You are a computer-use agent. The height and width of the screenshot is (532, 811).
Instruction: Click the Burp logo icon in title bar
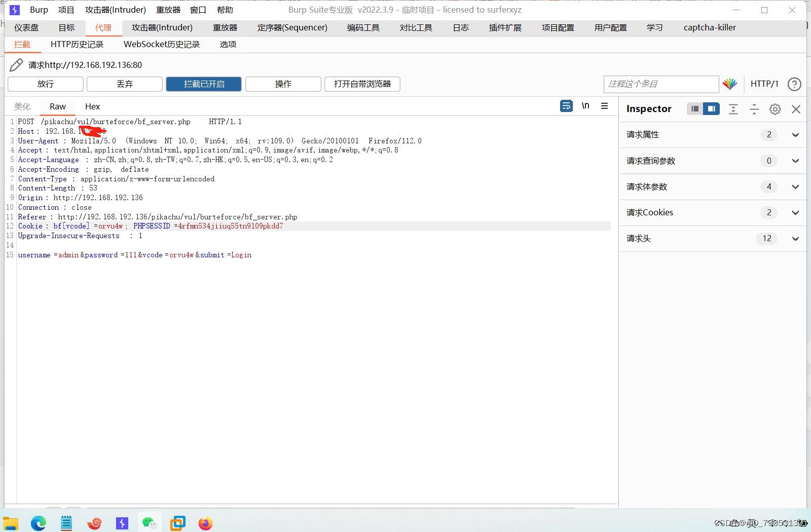(x=15, y=10)
